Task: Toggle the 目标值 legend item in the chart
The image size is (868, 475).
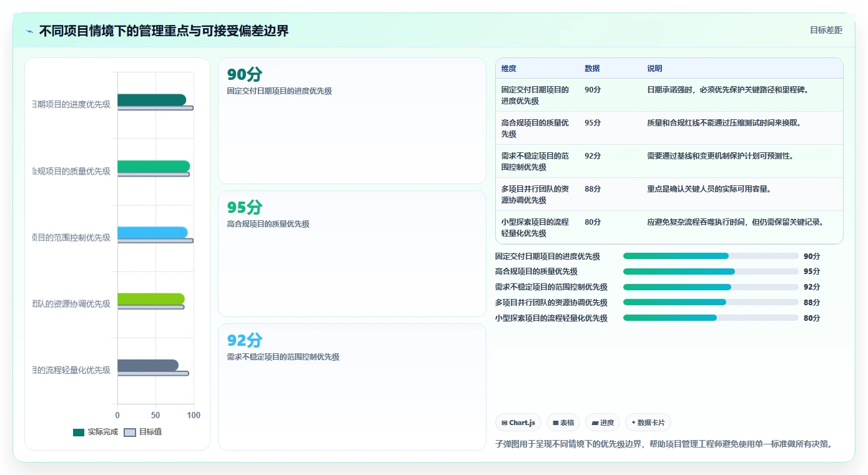Action: (x=143, y=432)
